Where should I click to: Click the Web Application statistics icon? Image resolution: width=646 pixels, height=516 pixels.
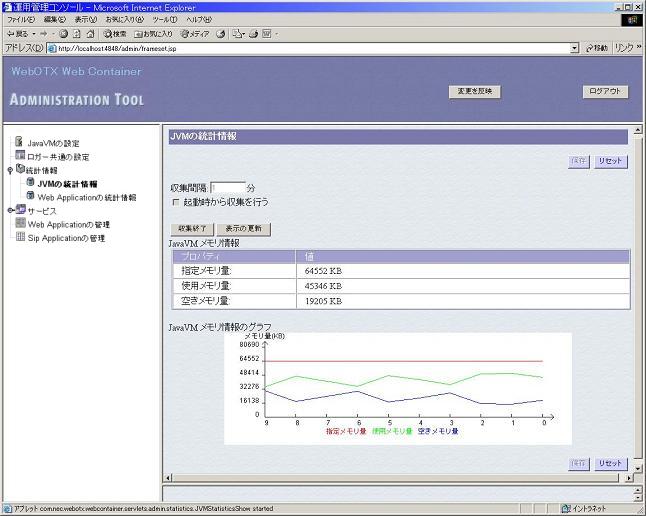(x=30, y=197)
